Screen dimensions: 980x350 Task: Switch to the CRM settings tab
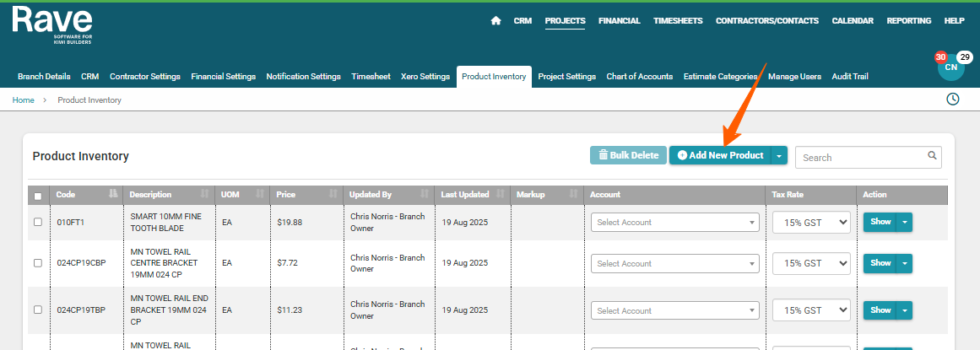tap(90, 76)
